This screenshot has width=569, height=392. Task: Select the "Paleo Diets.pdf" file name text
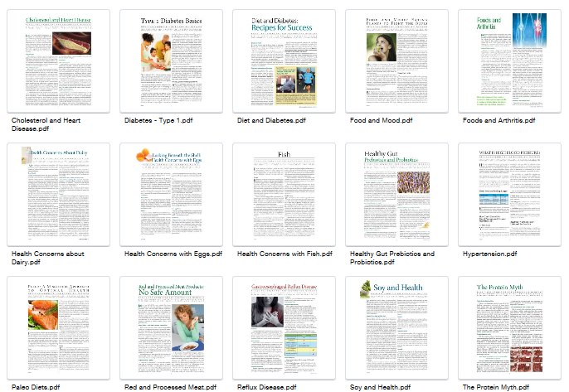pos(36,387)
